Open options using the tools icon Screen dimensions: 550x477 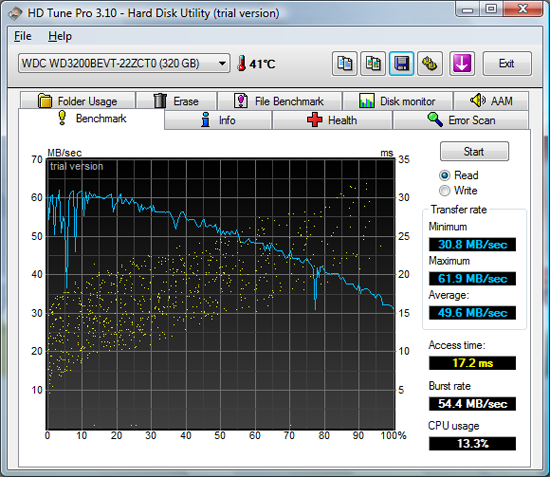(429, 64)
